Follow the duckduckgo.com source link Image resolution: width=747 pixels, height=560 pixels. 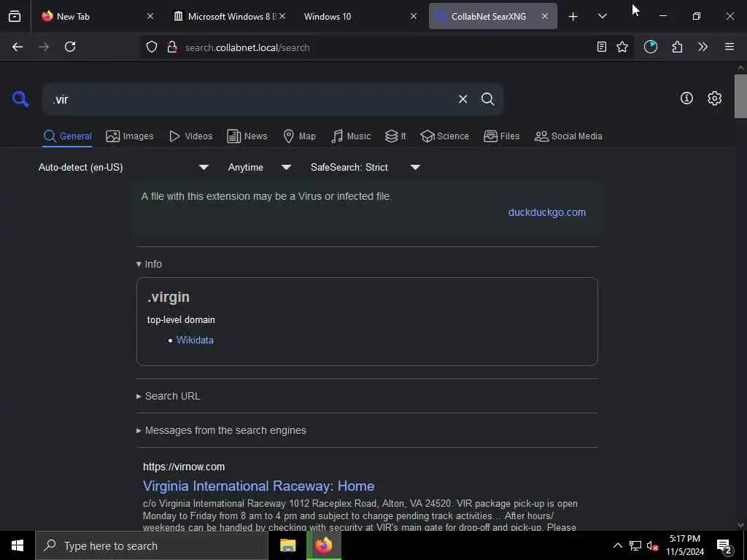click(x=547, y=212)
